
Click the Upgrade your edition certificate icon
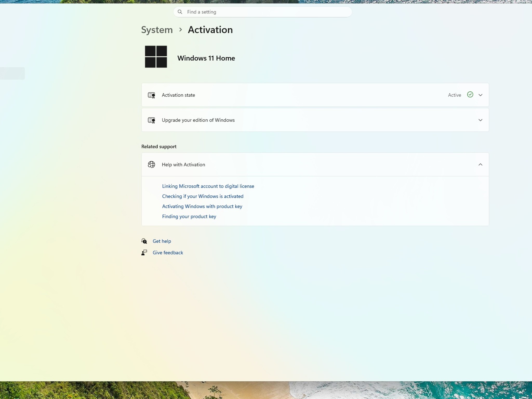pyautogui.click(x=151, y=120)
